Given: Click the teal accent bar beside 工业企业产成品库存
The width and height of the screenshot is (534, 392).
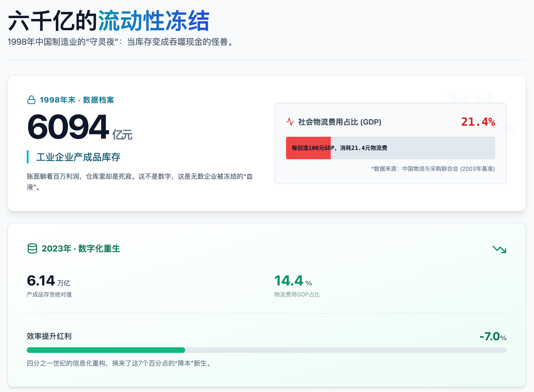Looking at the screenshot, I should pyautogui.click(x=28, y=156).
